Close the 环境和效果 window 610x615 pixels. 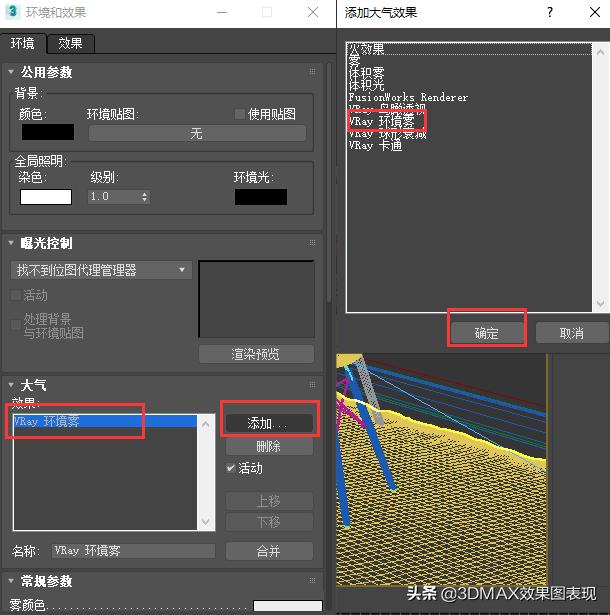coord(313,12)
